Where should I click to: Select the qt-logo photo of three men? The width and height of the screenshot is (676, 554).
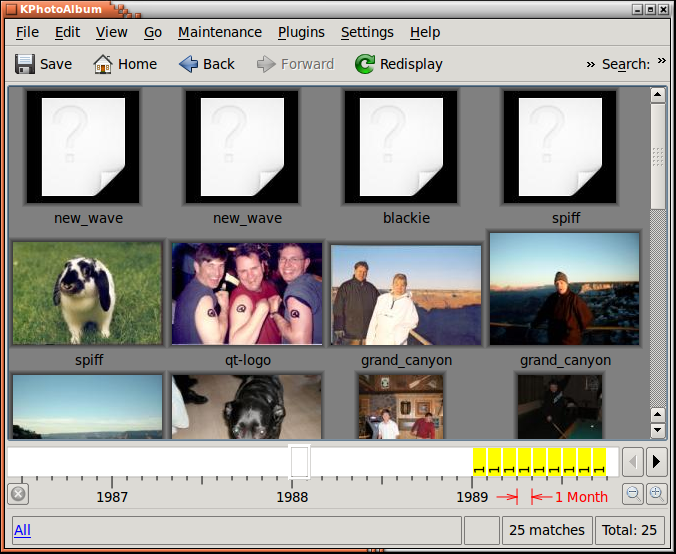247,294
